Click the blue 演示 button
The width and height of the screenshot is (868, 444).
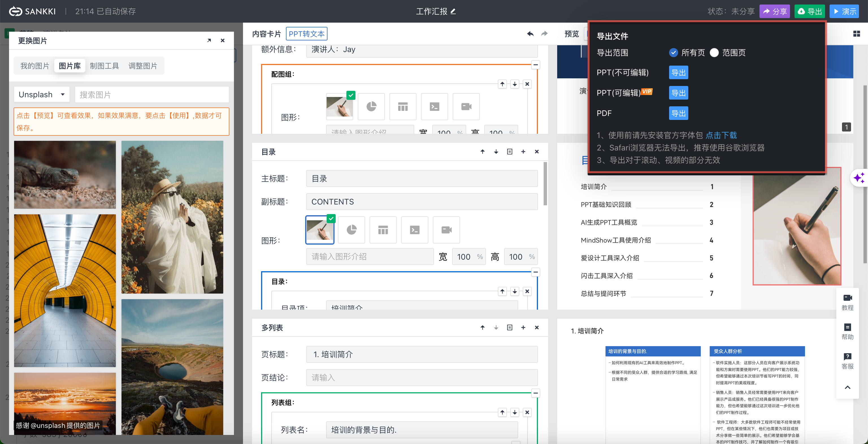click(844, 11)
